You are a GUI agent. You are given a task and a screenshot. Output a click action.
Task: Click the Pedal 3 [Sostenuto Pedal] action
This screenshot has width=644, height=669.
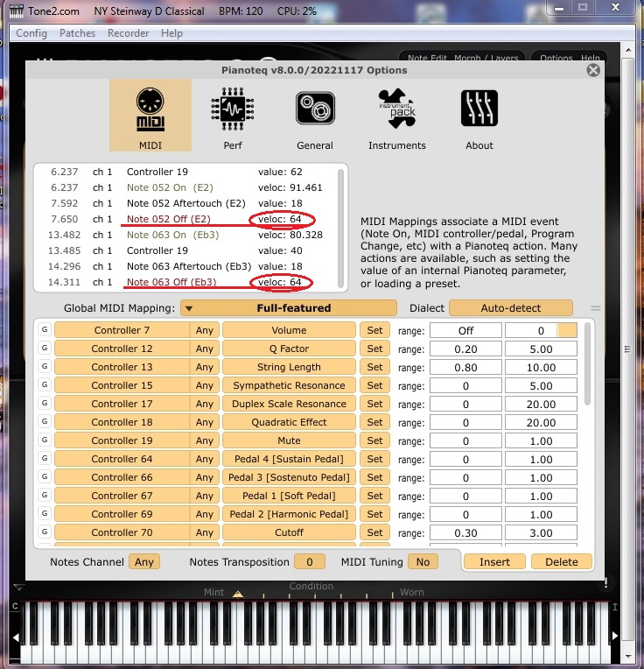pos(289,477)
